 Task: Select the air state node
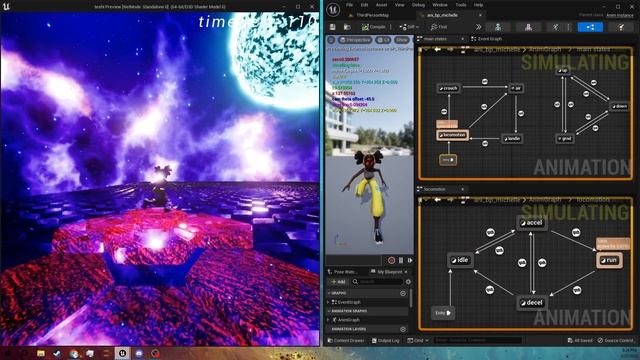[x=516, y=88]
